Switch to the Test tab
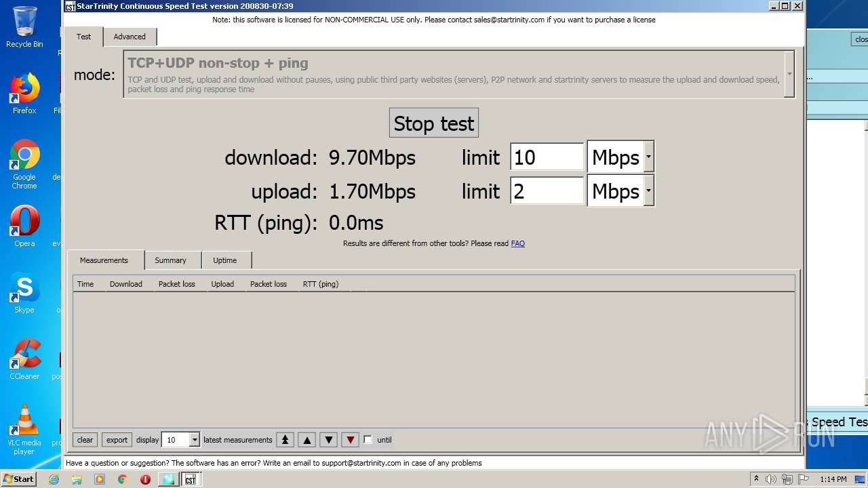 point(83,37)
